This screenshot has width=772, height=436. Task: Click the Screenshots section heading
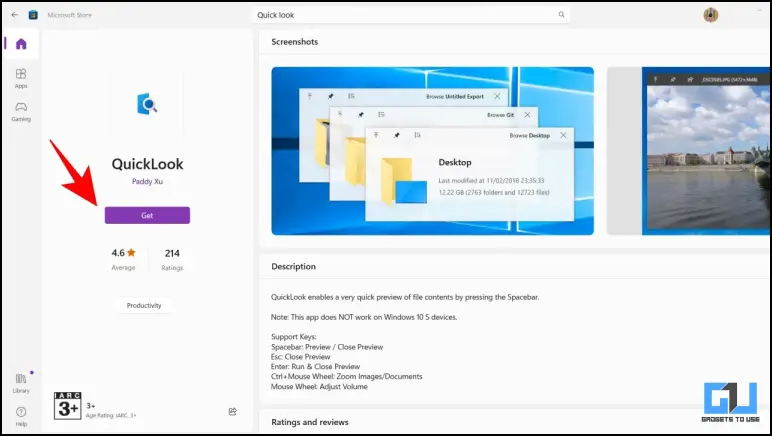coord(294,42)
